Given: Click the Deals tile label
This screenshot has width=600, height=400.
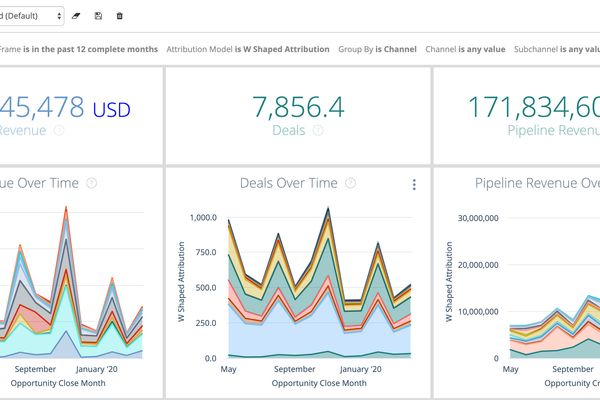Looking at the screenshot, I should tap(289, 131).
